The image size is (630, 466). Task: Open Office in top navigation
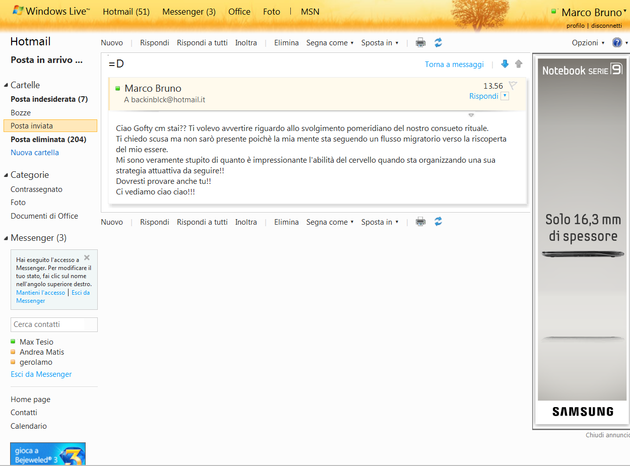pos(239,12)
